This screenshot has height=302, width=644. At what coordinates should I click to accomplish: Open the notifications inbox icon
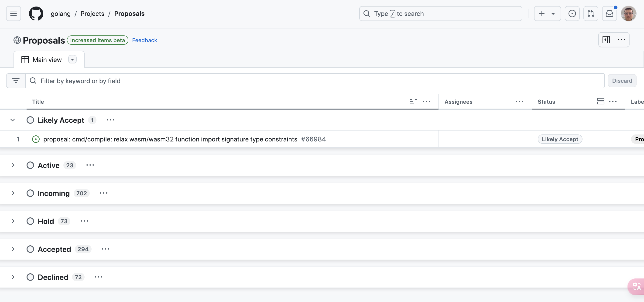pos(609,14)
